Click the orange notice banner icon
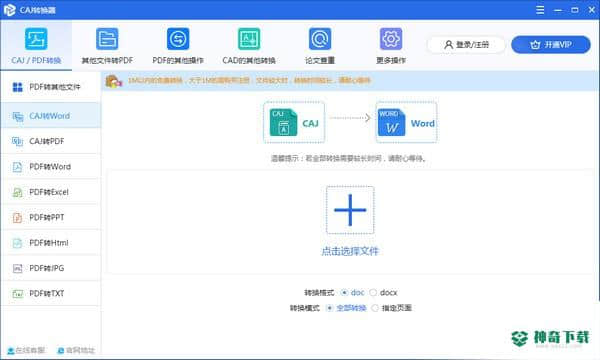This screenshot has height=360, width=600. point(114,81)
